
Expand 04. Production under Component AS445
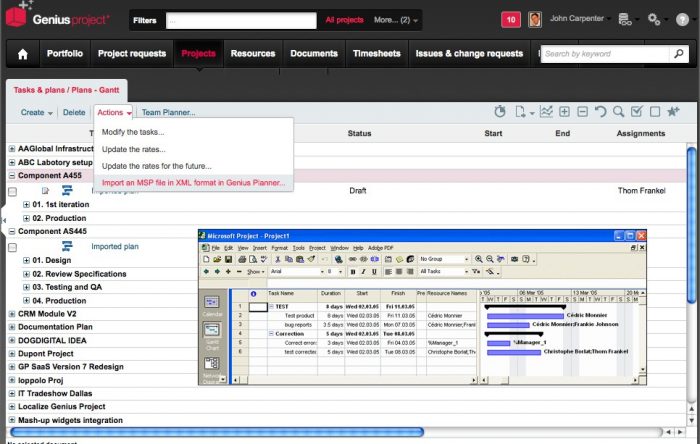click(26, 301)
